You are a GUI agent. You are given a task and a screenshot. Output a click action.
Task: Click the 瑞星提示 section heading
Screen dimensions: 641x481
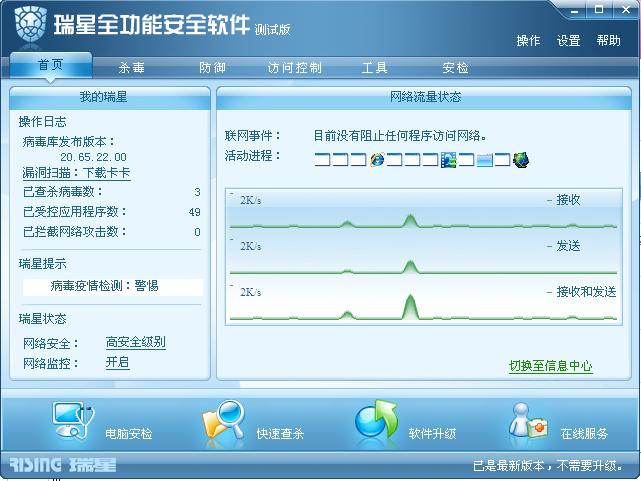tap(43, 264)
